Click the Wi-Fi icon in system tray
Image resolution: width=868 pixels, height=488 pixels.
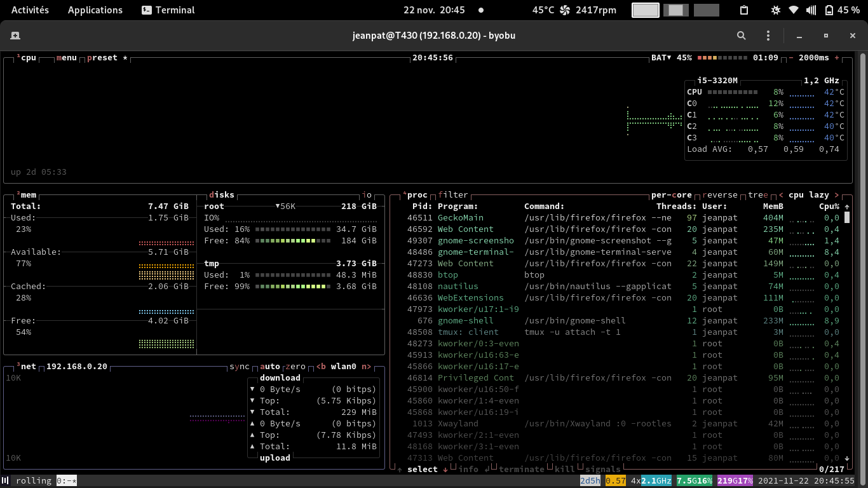coord(794,10)
